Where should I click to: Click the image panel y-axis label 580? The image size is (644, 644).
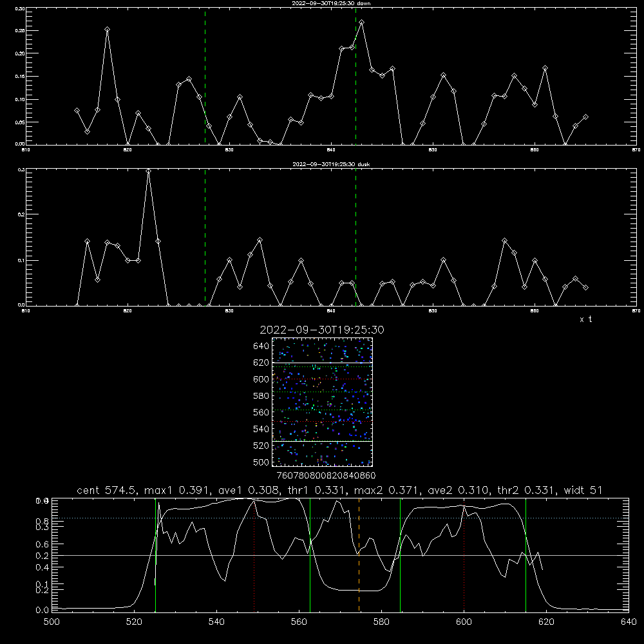[261, 396]
